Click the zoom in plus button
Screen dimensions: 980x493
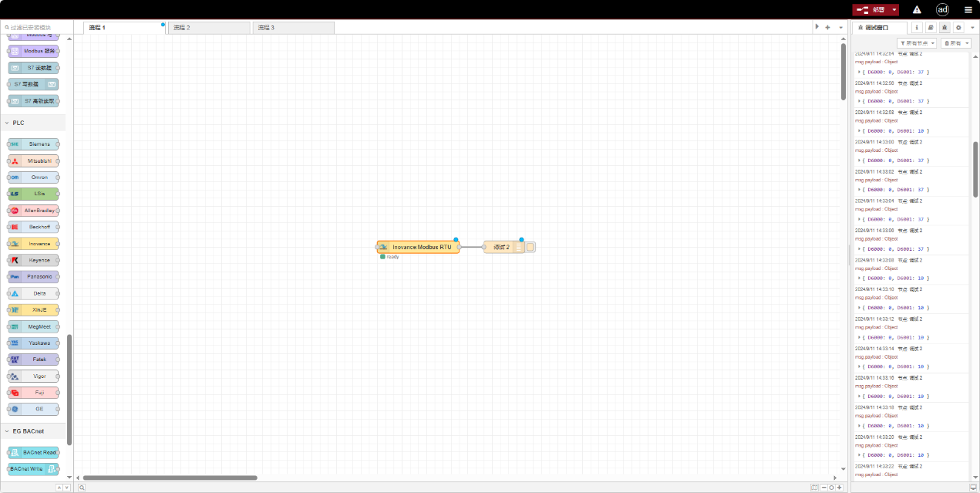(840, 488)
